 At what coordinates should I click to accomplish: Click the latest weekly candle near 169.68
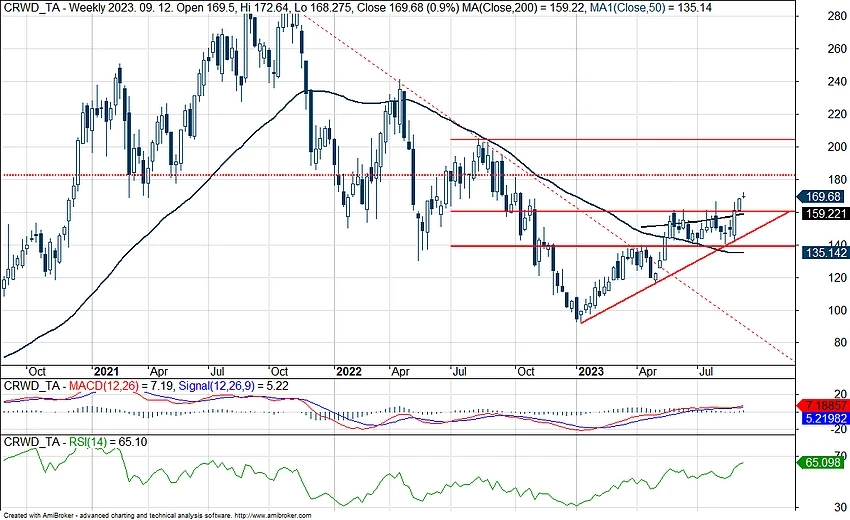(x=744, y=195)
